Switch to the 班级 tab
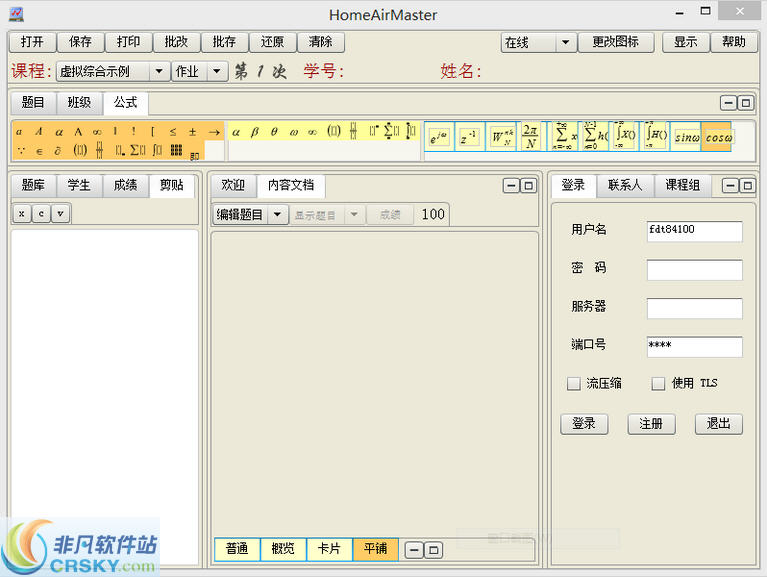This screenshot has width=767, height=577. point(79,103)
